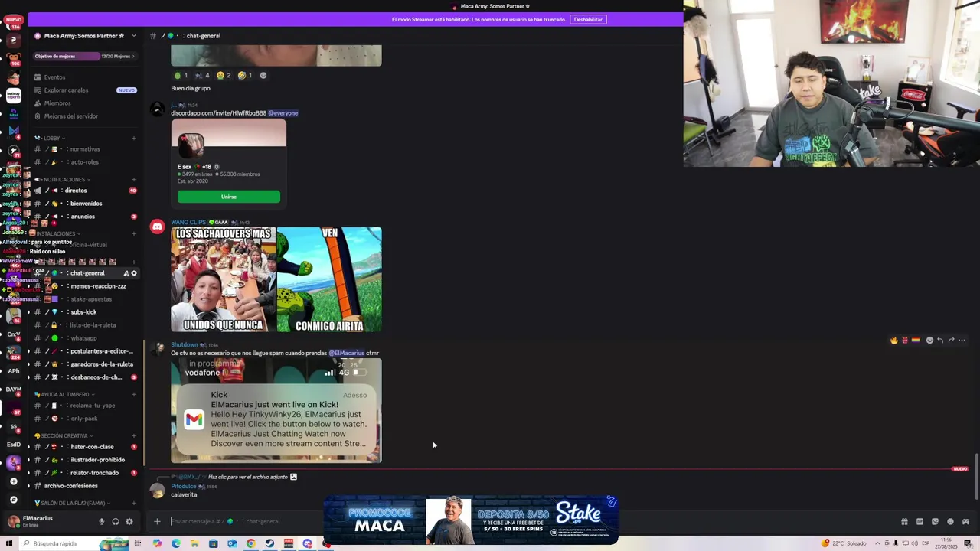Click Deshabilitar in streamer mode banner

click(x=588, y=19)
